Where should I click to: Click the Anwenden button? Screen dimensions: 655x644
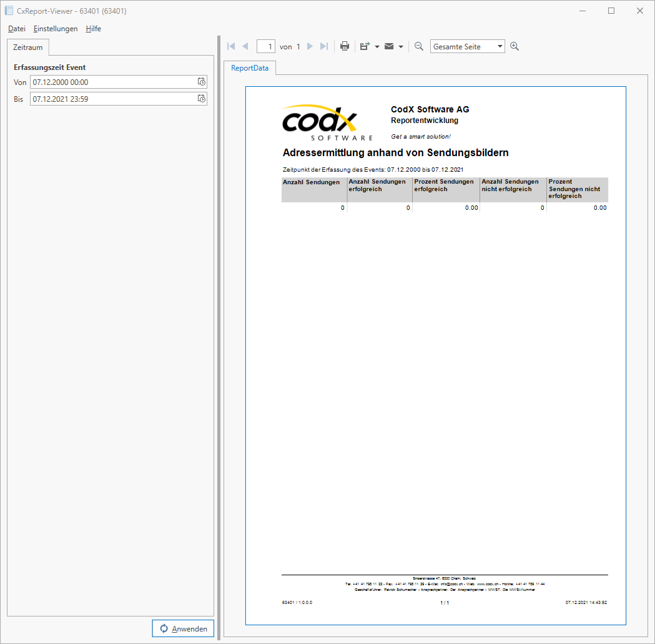point(183,628)
